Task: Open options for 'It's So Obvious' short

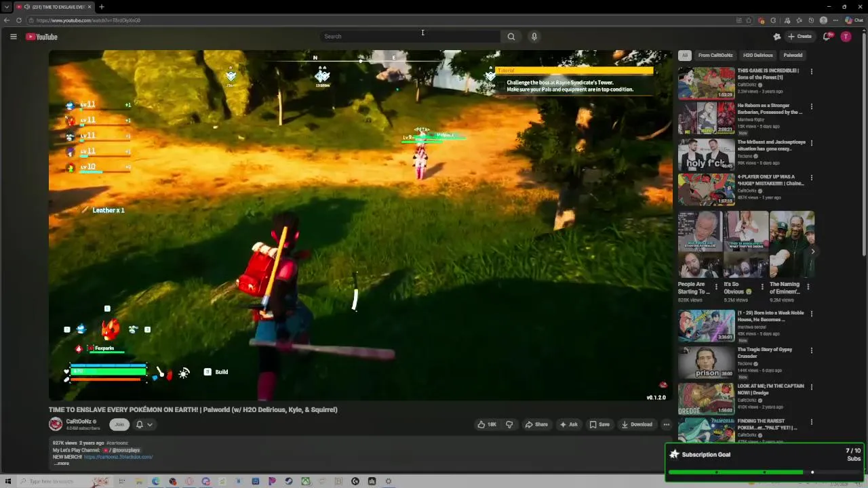Action: click(x=762, y=287)
